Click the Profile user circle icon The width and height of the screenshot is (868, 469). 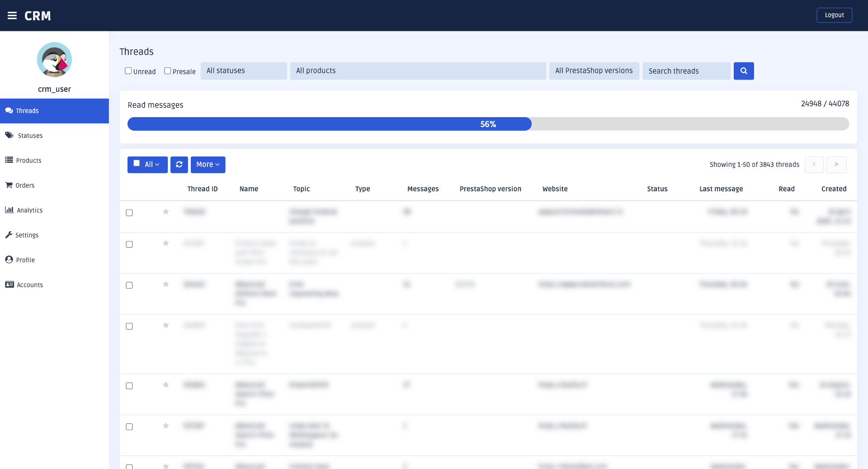click(9, 260)
